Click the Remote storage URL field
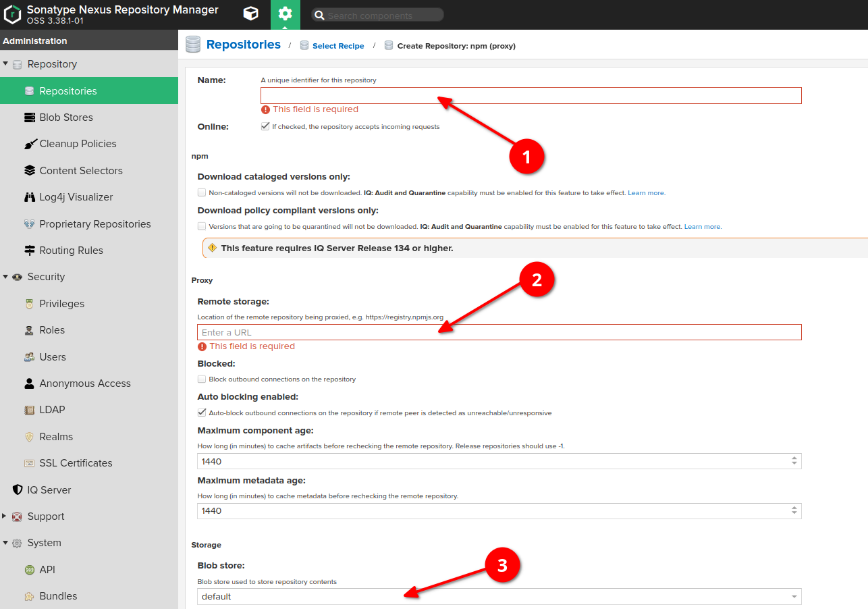This screenshot has width=868, height=609. tap(499, 332)
